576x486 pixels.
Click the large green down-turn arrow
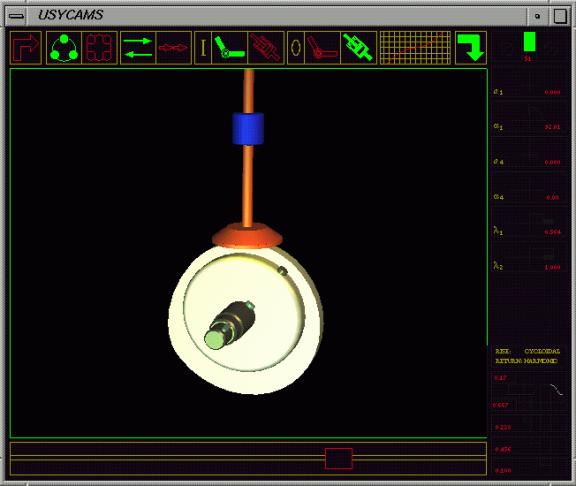(471, 48)
